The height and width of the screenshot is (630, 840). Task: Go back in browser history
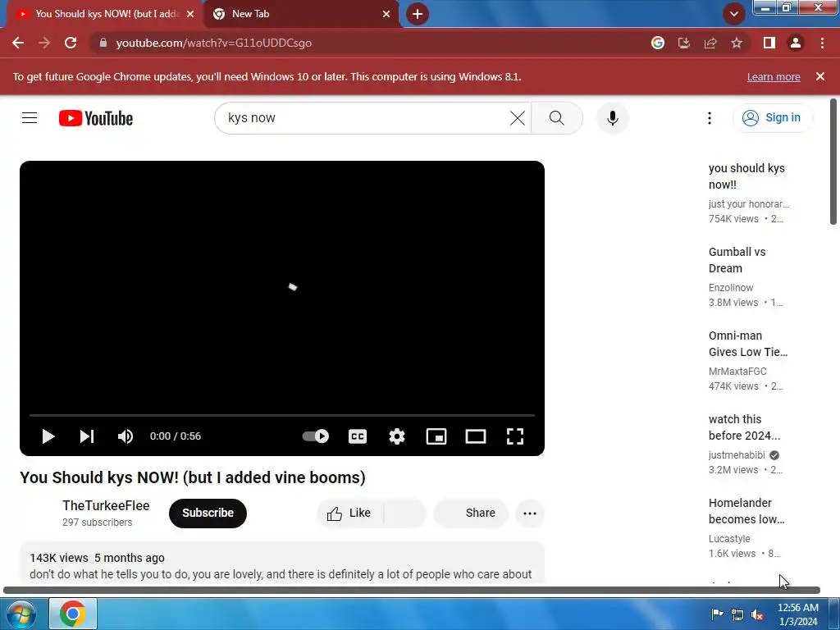(18, 43)
